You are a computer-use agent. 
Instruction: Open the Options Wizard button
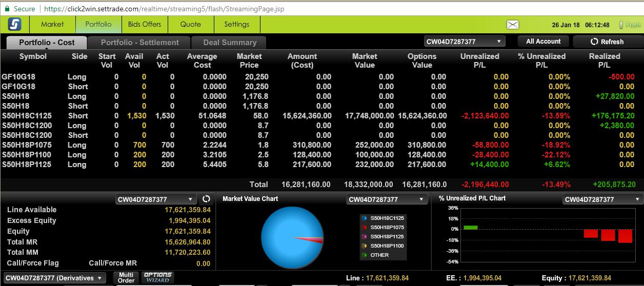pyautogui.click(x=157, y=277)
